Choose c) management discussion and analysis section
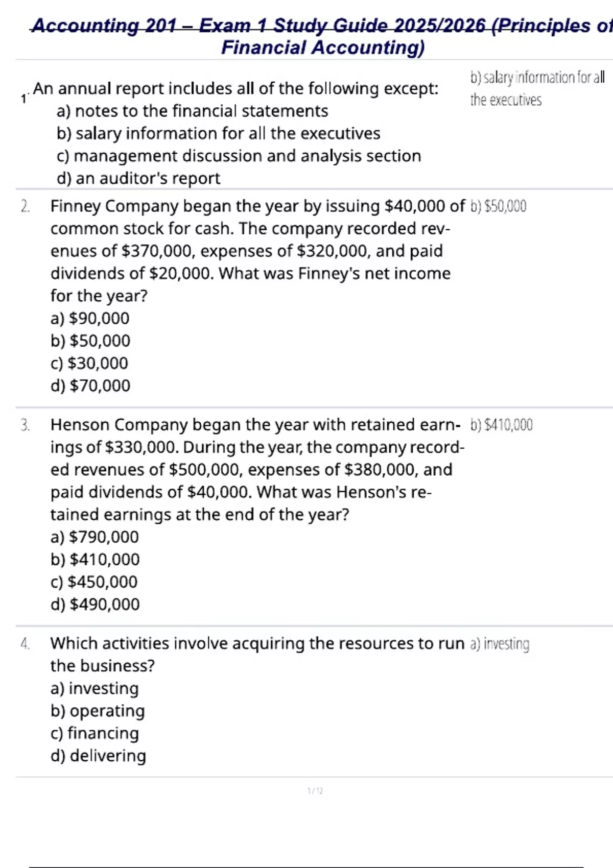The image size is (613, 868). (239, 156)
